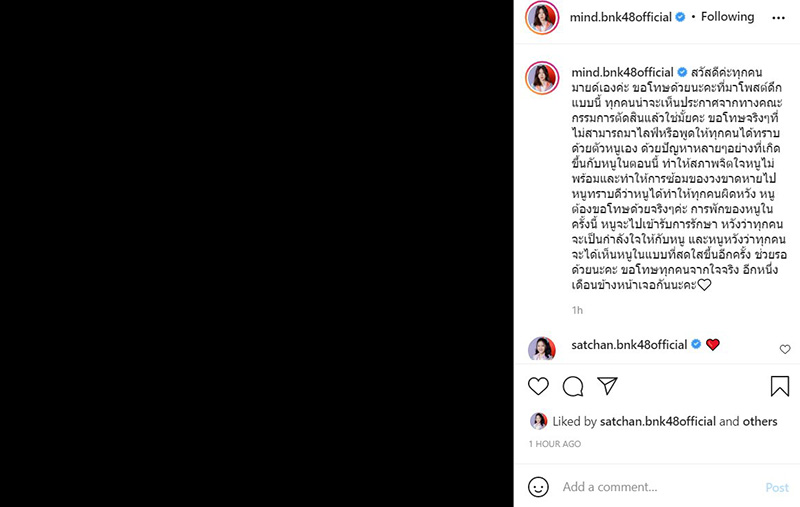Open mind.bnk48official profile from header username

[620, 17]
